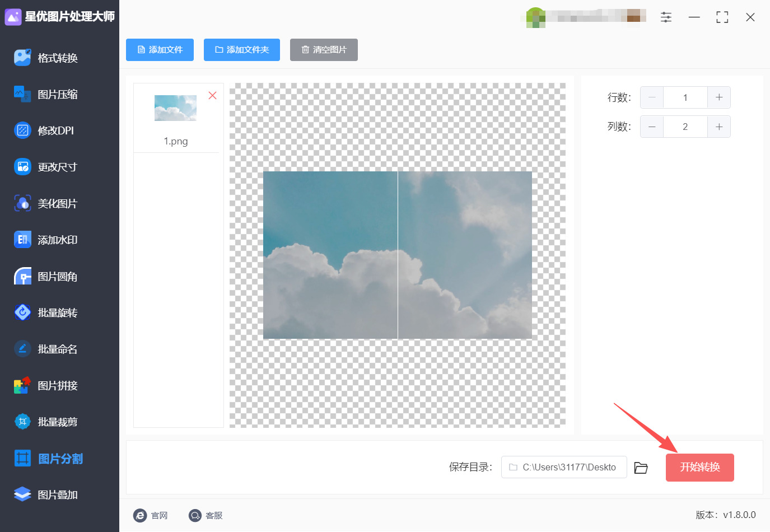Viewport: 770px width, 532px height.
Task: Open the 批量旋转 label
Action: [58, 313]
